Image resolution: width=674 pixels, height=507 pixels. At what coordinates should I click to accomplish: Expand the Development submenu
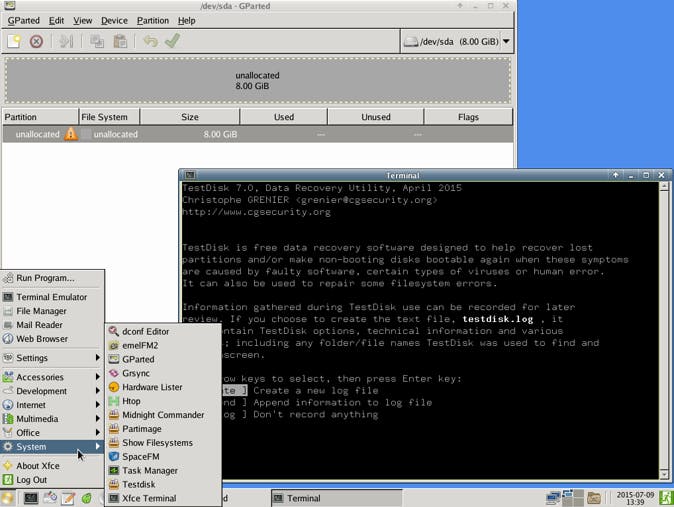52,391
